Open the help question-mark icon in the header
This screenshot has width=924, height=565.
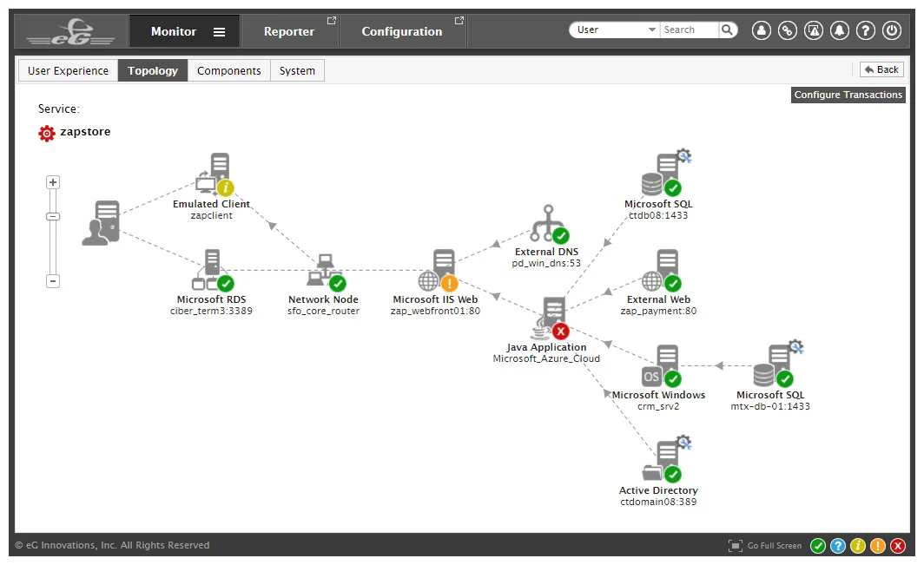[866, 30]
